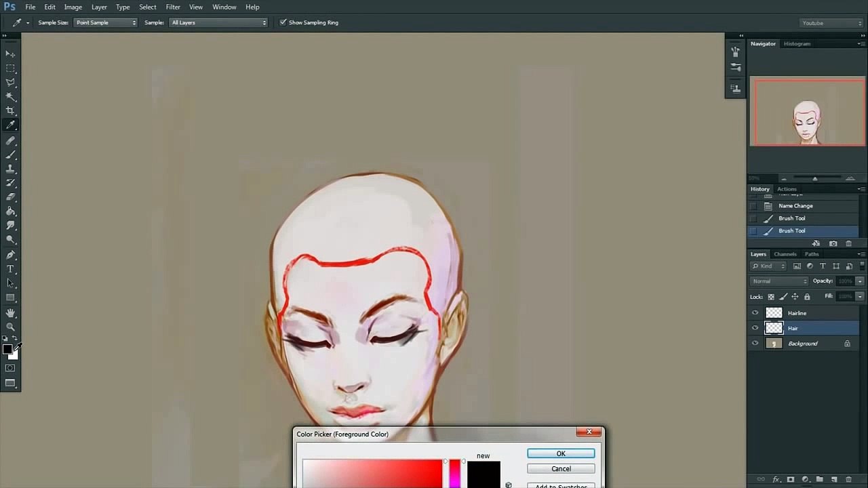
Task: Select the Brush tool in the toolbox
Action: pyautogui.click(x=10, y=155)
